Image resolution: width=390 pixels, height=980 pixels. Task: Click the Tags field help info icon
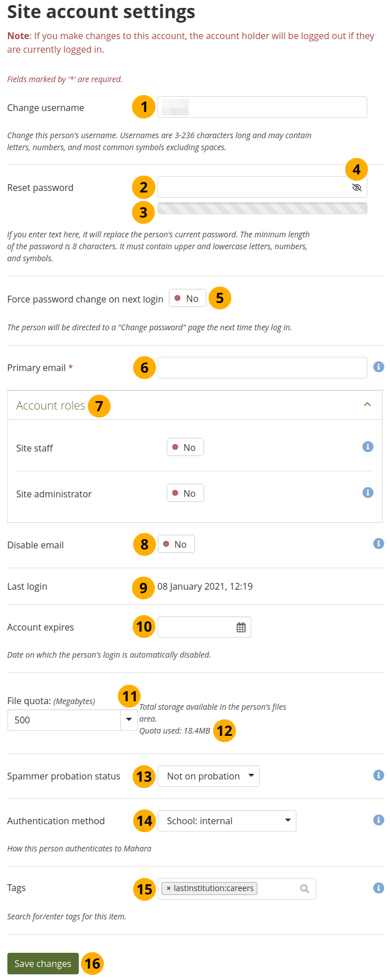[379, 888]
